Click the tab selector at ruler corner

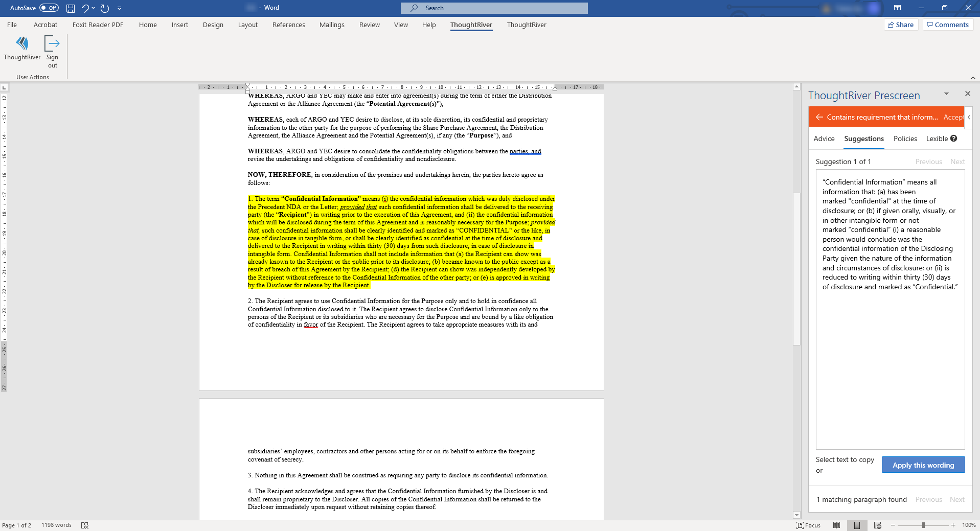point(4,87)
